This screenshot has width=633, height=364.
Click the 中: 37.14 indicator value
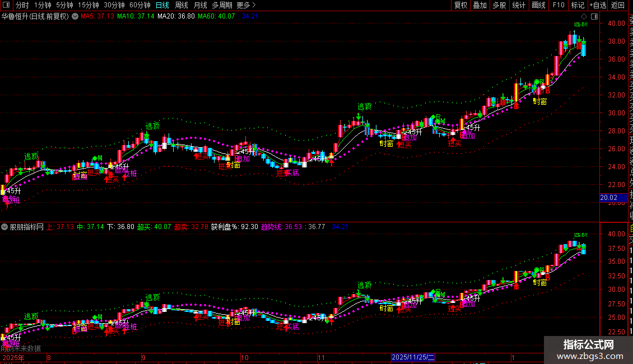(90, 227)
